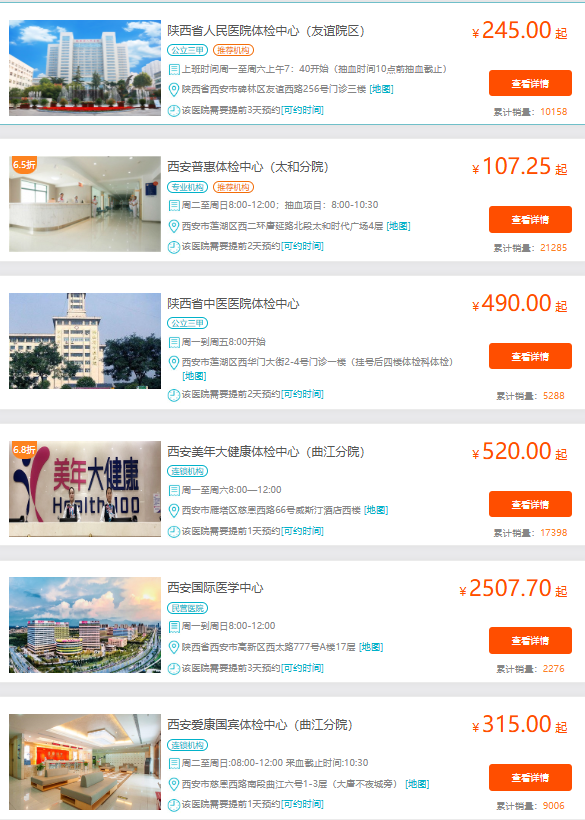The width and height of the screenshot is (585, 820).
Task: Click schedule icon beside 周一到周五8:00开始
Action: point(174,342)
